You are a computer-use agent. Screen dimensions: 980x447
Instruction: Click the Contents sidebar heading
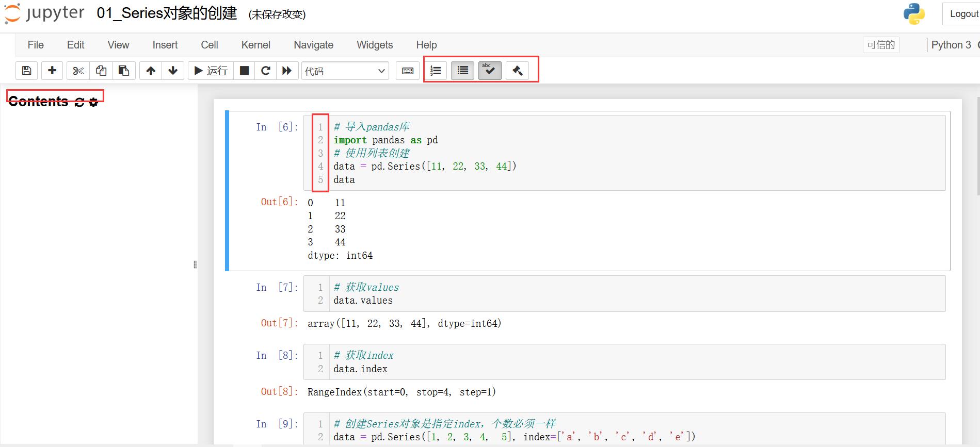click(38, 102)
